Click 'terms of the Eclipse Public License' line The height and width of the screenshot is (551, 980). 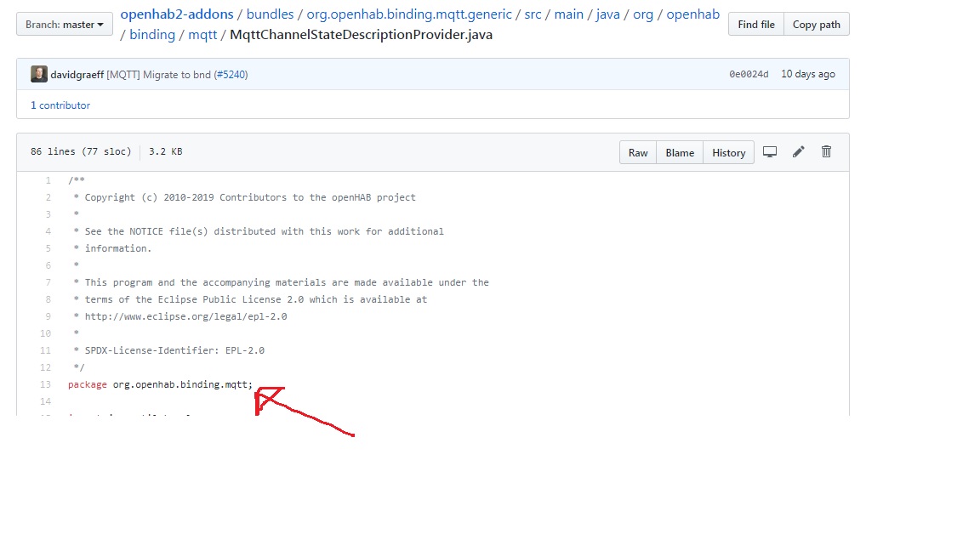[250, 299]
